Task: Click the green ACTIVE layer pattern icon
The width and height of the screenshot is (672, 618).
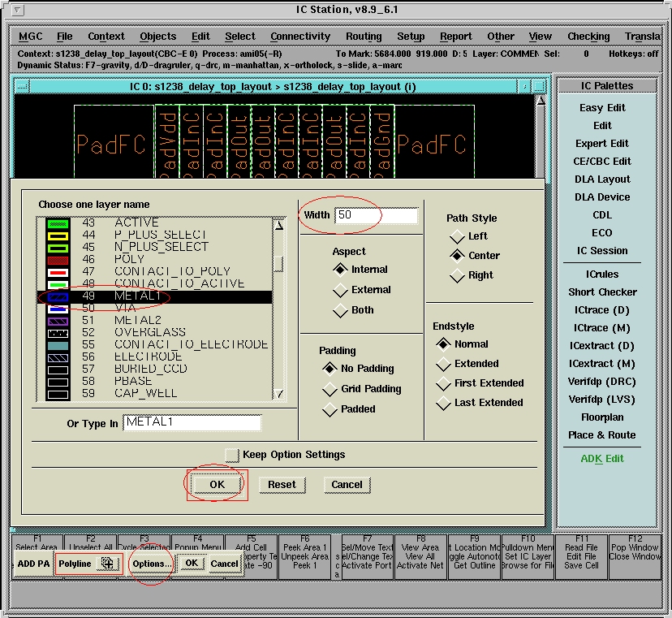Action: pos(58,223)
